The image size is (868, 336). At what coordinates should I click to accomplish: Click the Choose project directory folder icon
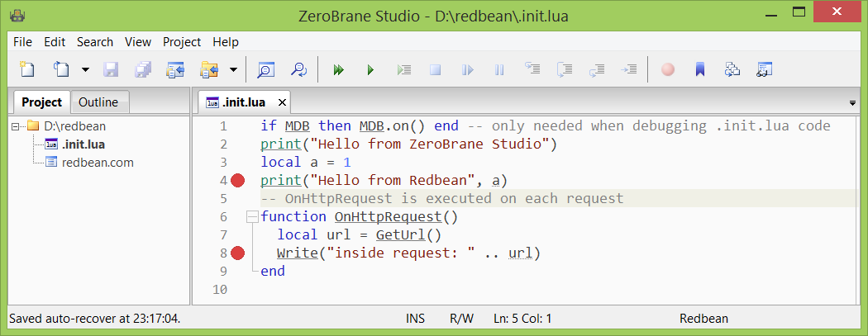210,69
